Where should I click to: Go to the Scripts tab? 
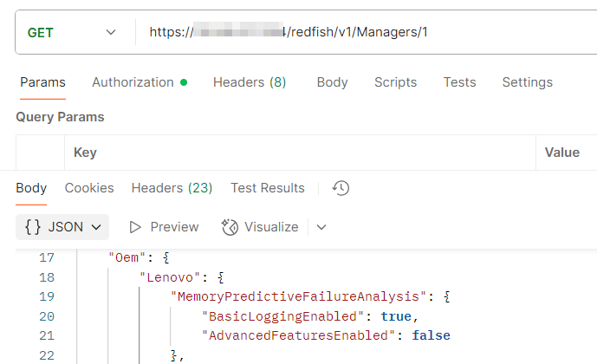(x=395, y=82)
